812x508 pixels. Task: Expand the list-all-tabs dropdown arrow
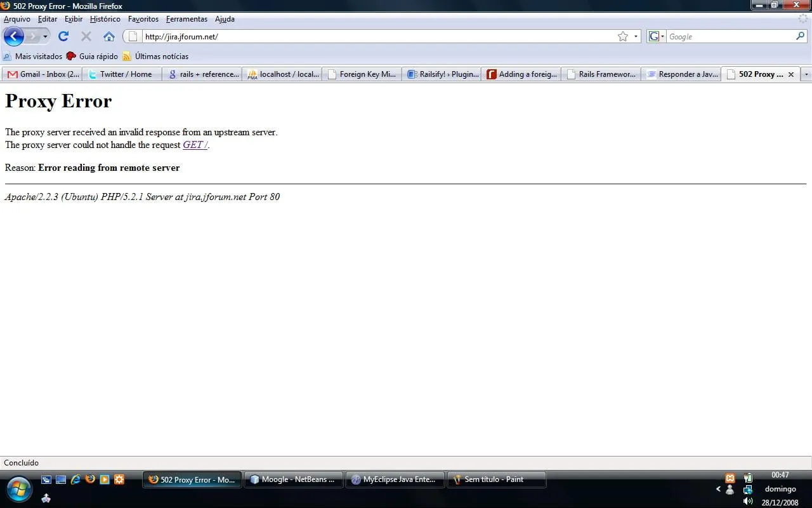click(x=806, y=74)
